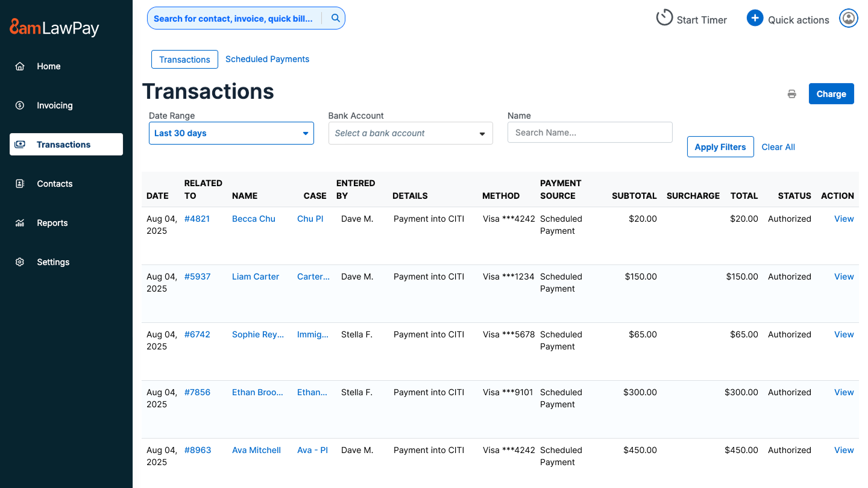
Task: Switch to the Scheduled Payments tab
Action: tap(267, 58)
